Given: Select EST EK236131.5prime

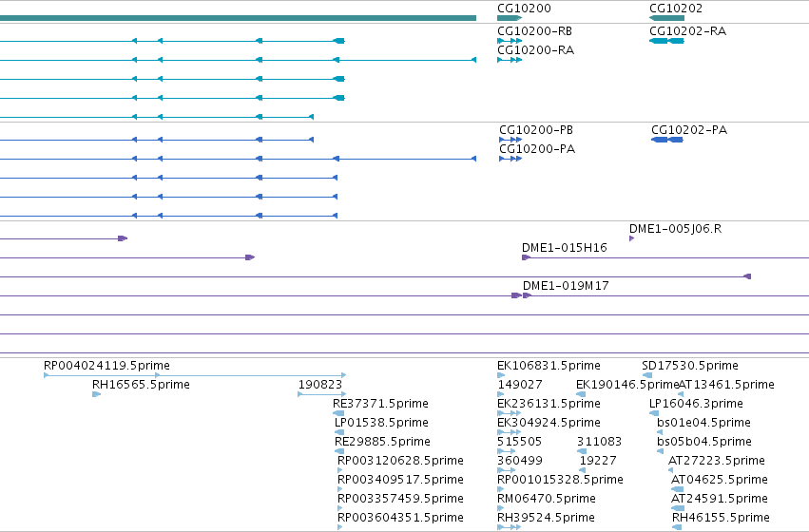Looking at the screenshot, I should click(549, 404).
